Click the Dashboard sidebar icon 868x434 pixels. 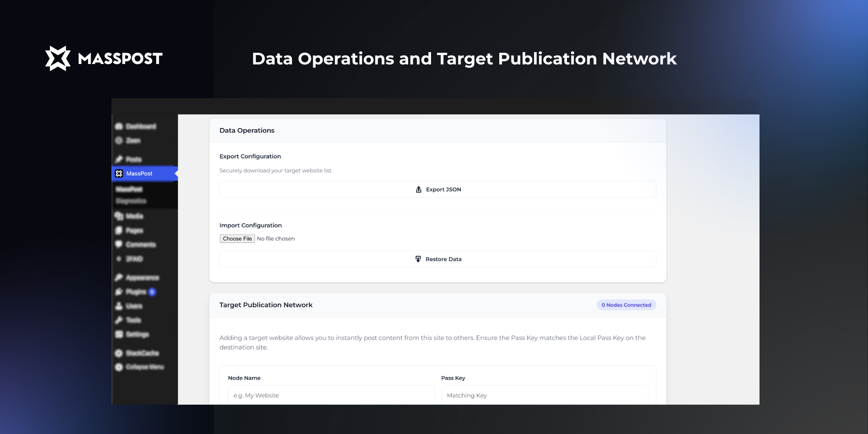(119, 126)
